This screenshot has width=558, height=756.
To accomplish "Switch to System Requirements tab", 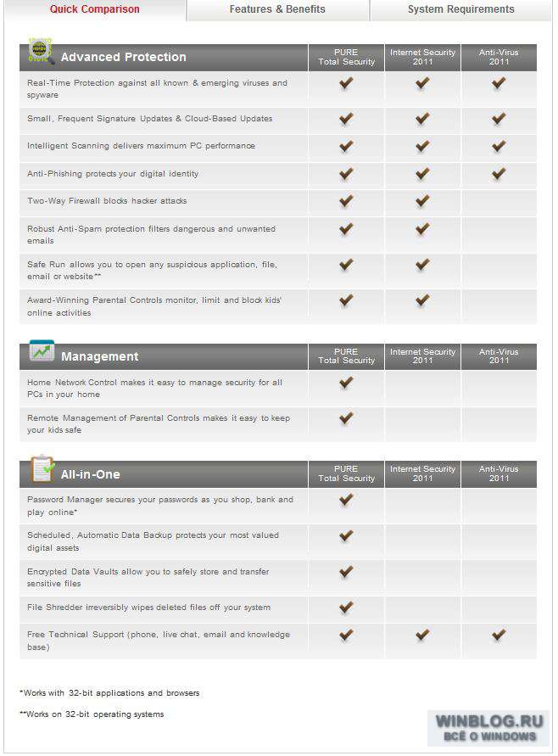I will [x=460, y=9].
